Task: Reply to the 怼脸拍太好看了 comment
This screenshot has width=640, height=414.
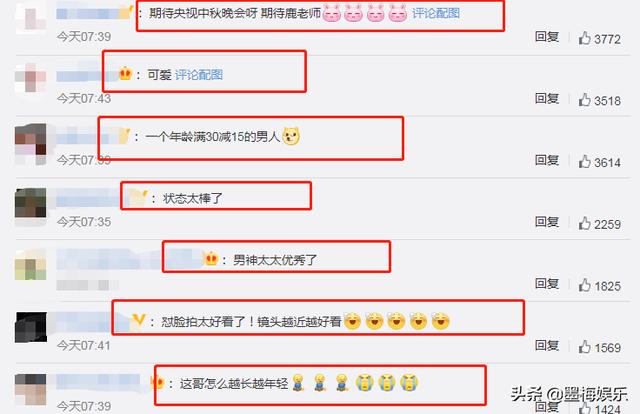Action: (547, 345)
